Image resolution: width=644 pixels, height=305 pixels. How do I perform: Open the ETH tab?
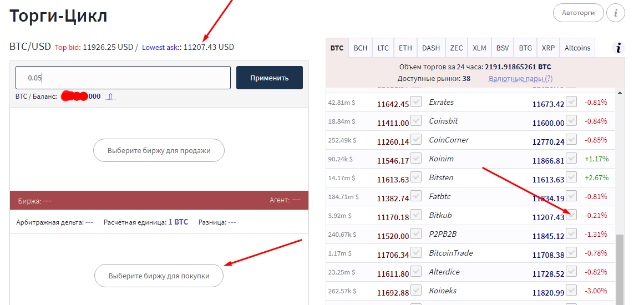tap(405, 48)
